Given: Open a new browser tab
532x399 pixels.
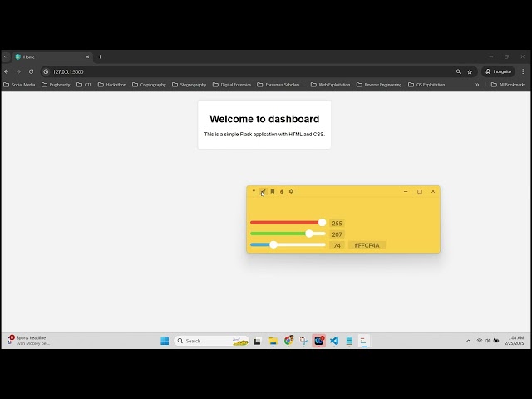Looking at the screenshot, I should [x=100, y=57].
